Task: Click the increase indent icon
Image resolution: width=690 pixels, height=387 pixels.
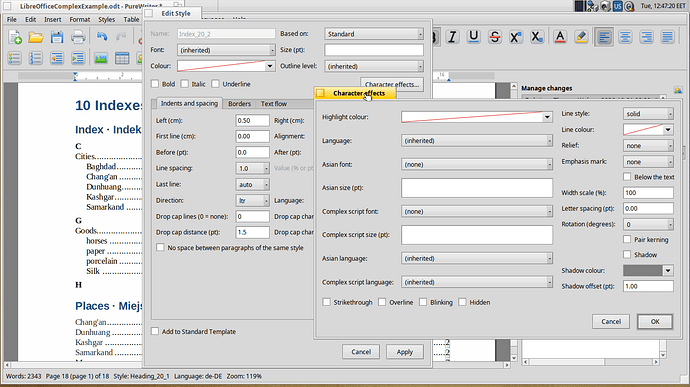Action: pos(78,58)
